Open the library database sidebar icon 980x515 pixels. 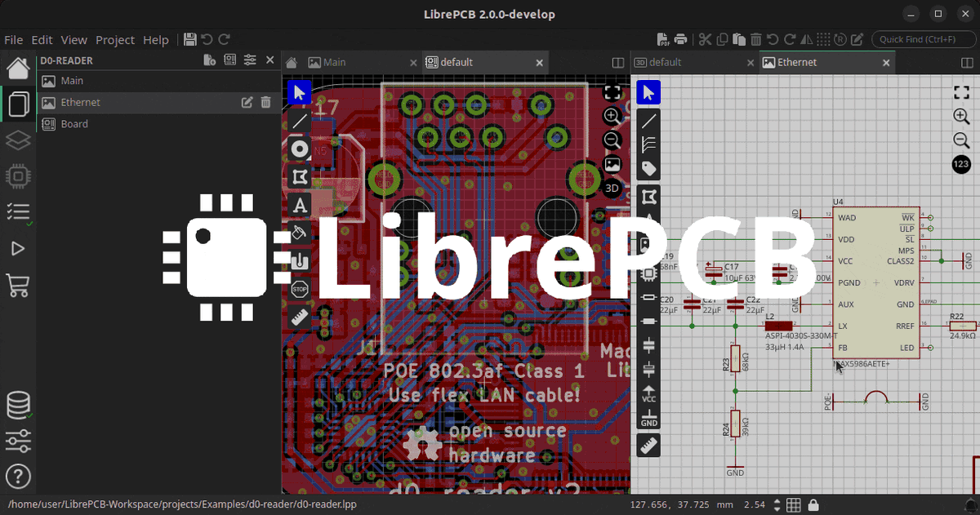[x=18, y=405]
